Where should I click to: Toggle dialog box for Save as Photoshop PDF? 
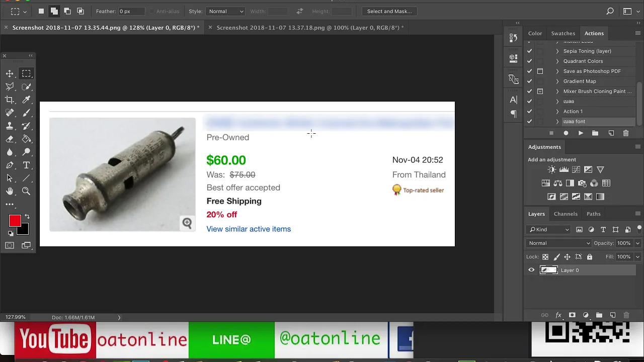point(540,71)
